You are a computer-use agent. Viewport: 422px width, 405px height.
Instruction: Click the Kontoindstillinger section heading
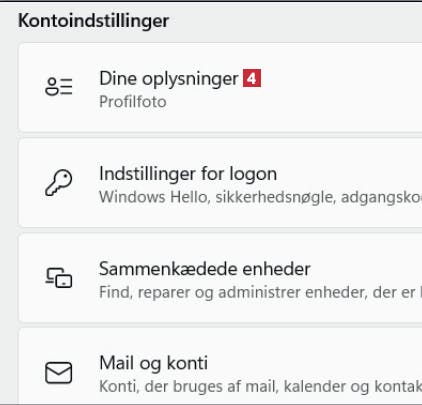[93, 21]
